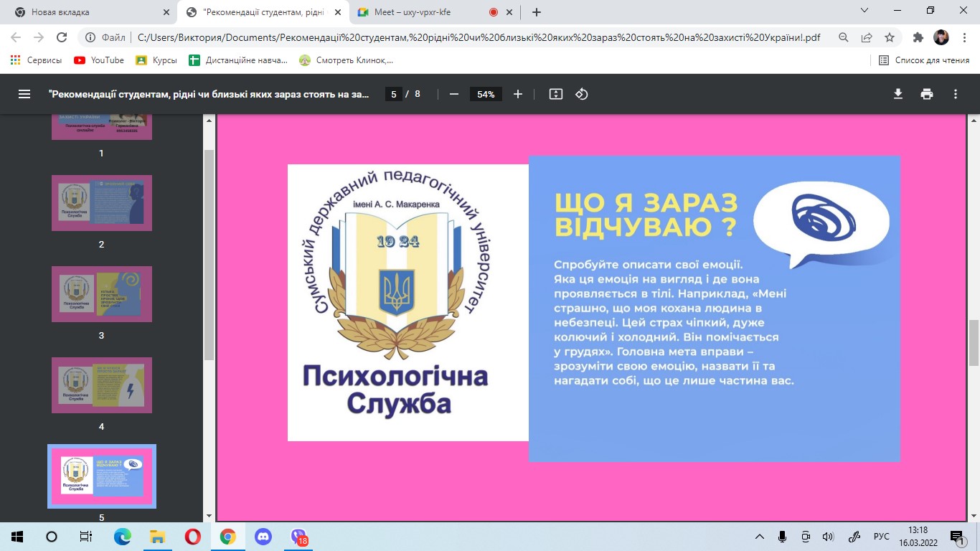Open Opera browser from the taskbar
Viewport: 980px width, 551px height.
click(192, 537)
